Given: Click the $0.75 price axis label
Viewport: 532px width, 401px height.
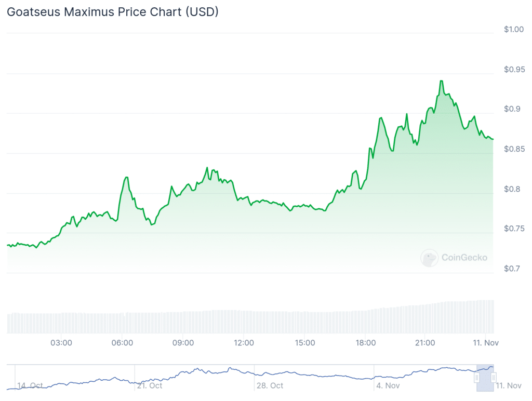Looking at the screenshot, I should (x=514, y=229).
